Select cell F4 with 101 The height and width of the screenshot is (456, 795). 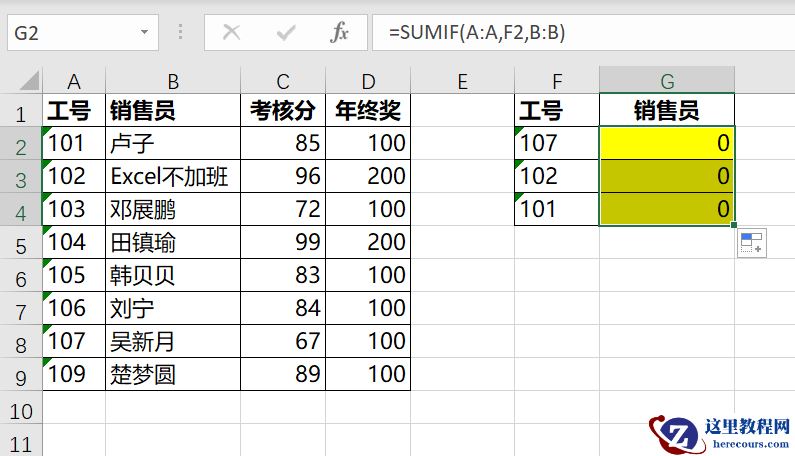[x=557, y=209]
